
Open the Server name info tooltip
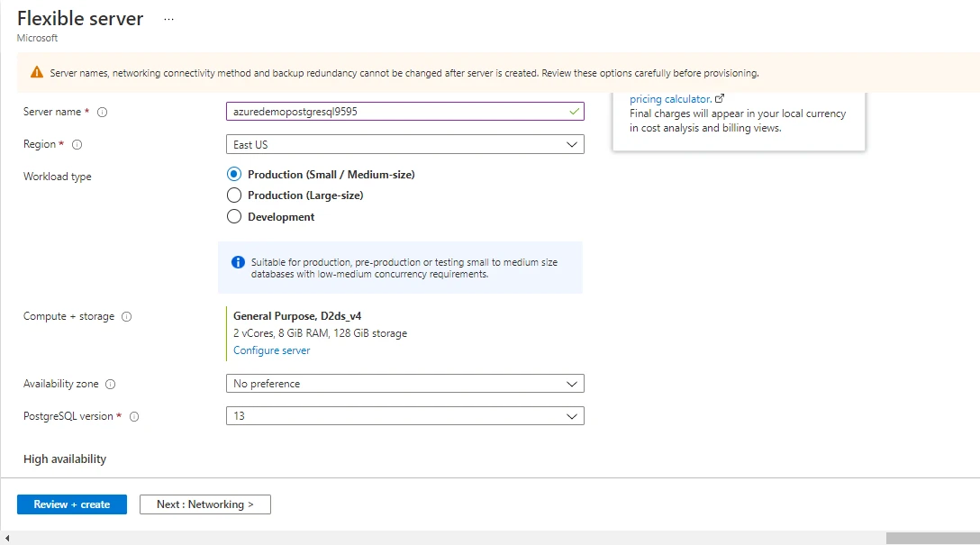point(102,111)
